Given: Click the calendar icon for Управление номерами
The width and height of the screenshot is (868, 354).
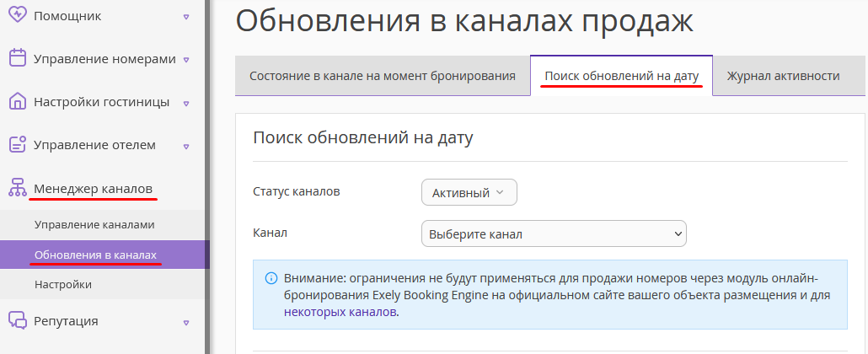Looking at the screenshot, I should (x=18, y=58).
